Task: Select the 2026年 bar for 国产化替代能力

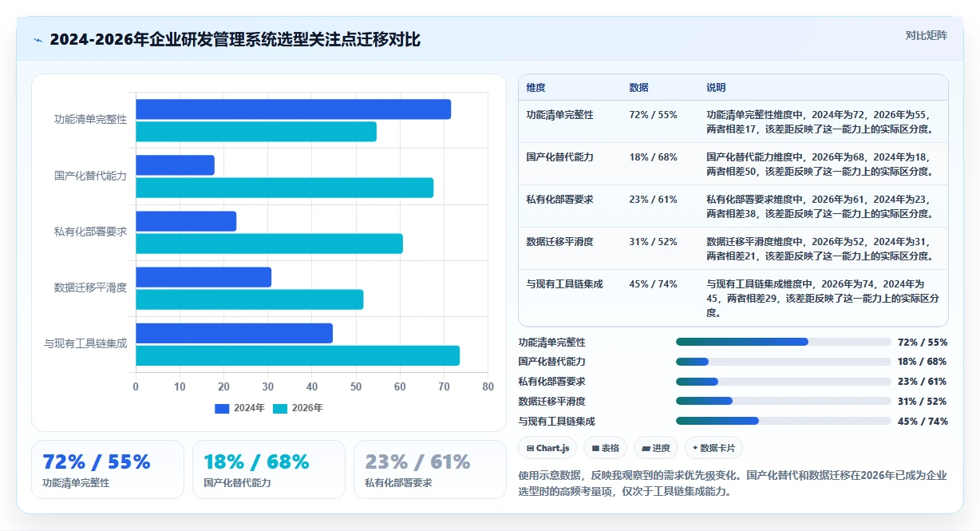Action: 284,188
